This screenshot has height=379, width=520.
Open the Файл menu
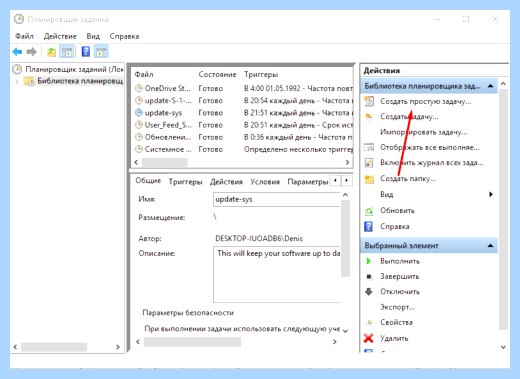[x=24, y=36]
